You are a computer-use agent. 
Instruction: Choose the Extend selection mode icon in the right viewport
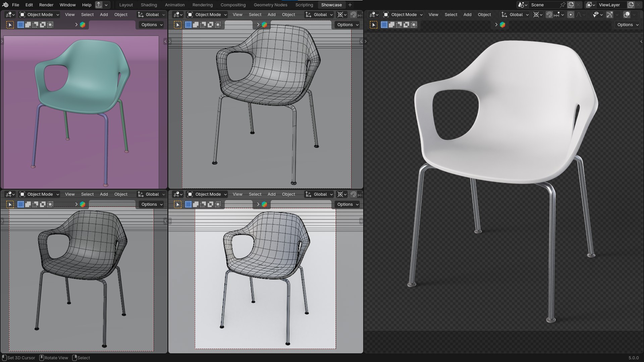[391, 24]
